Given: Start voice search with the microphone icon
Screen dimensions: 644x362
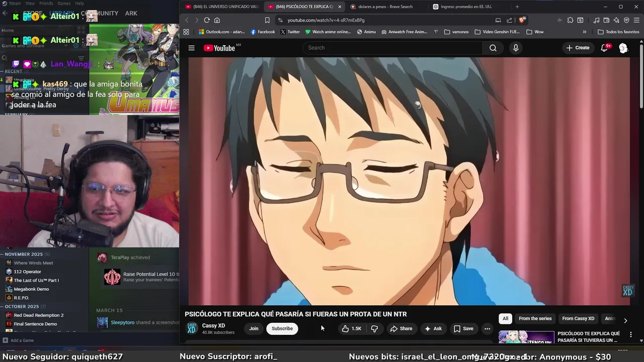Looking at the screenshot, I should pos(515,48).
